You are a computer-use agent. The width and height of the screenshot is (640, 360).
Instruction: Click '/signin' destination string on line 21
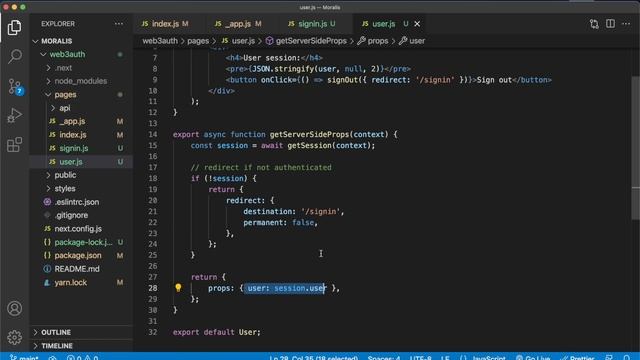point(320,211)
